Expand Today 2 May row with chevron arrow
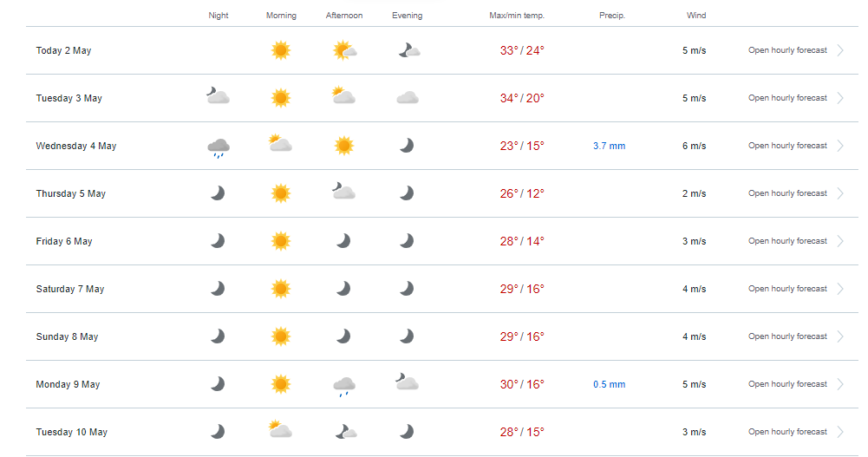868x457 pixels. point(840,50)
